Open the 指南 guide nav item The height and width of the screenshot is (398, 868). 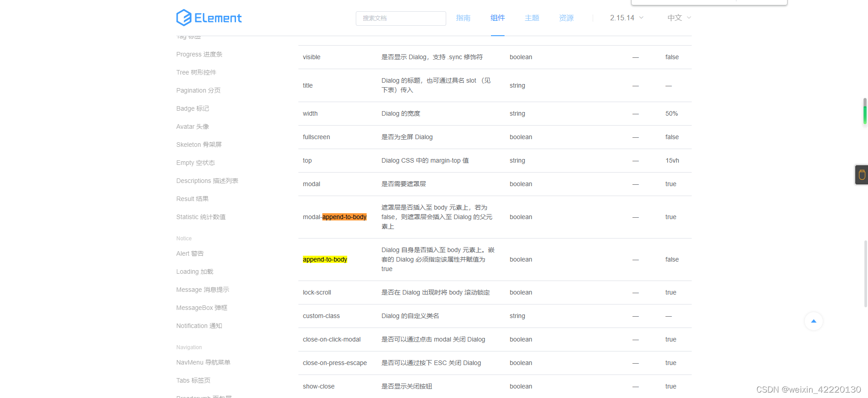(x=463, y=18)
